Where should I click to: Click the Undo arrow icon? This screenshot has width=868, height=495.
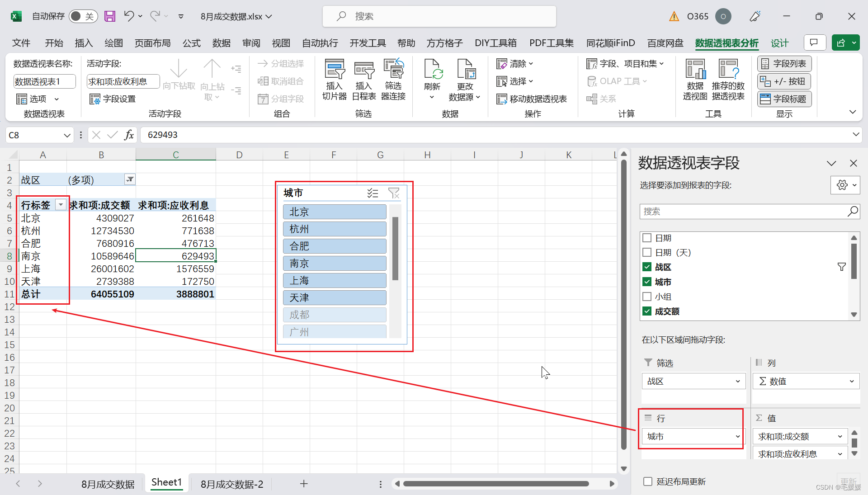(x=129, y=16)
